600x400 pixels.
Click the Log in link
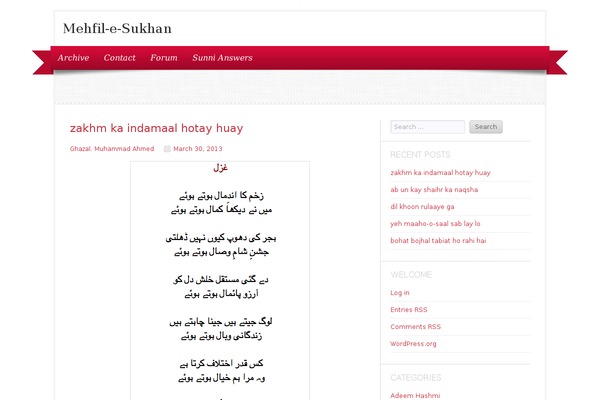[x=400, y=293]
